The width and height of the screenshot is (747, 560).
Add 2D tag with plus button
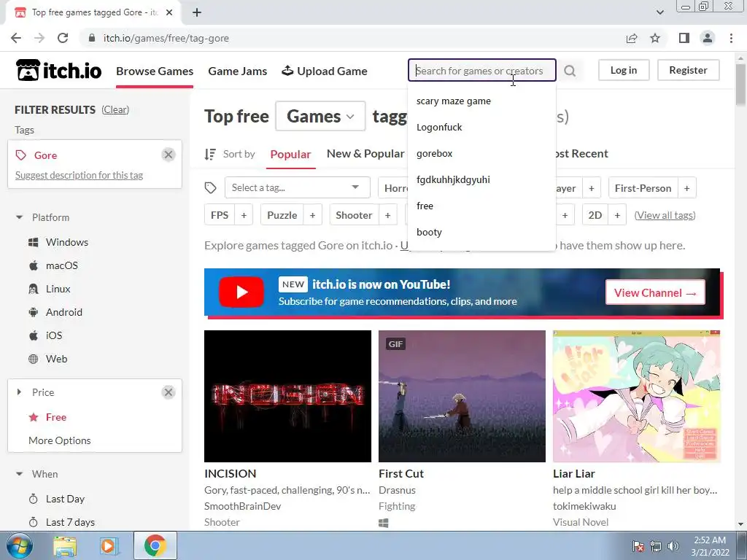coord(617,215)
